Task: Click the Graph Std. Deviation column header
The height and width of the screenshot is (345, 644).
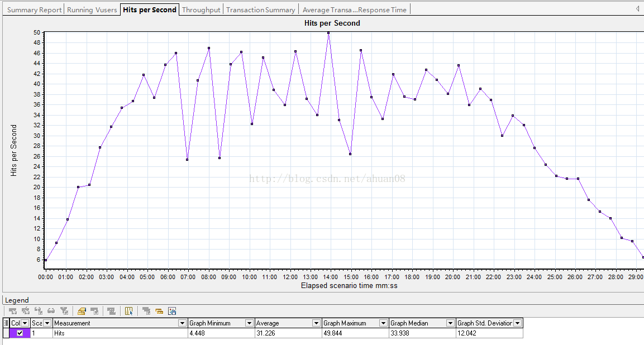Action: pyautogui.click(x=489, y=323)
